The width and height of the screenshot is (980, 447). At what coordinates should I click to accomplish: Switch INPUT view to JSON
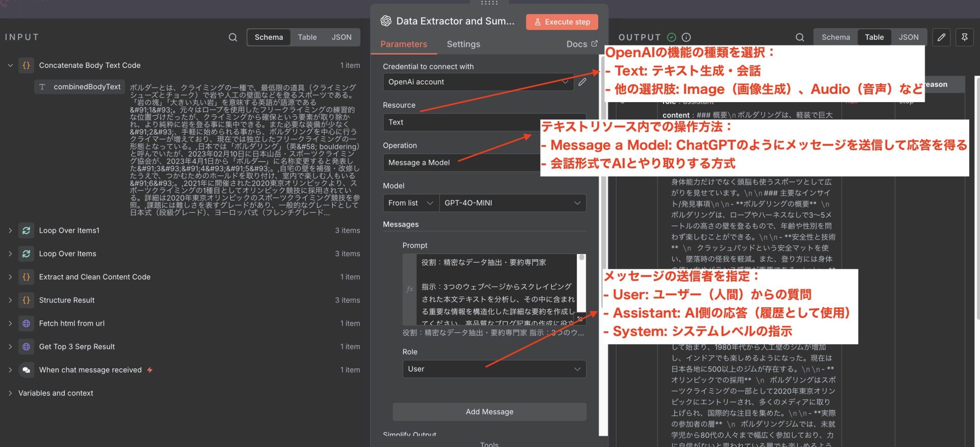coord(341,37)
